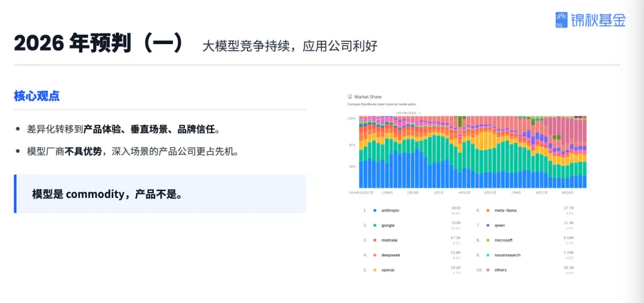
Task: Click the subtitle '大模型竞争持续，应用公司利好'
Action: click(290, 46)
